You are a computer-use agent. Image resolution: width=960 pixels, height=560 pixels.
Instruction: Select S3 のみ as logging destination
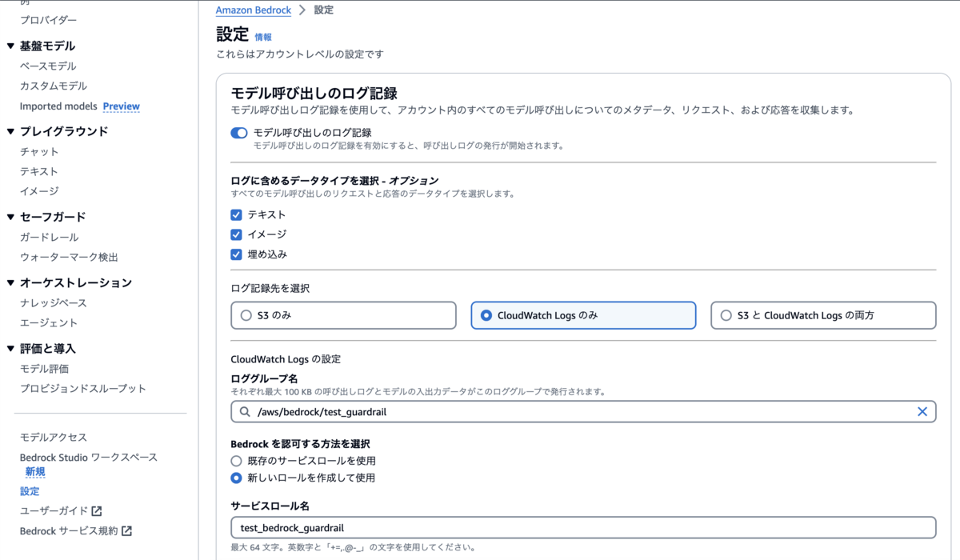coord(343,315)
